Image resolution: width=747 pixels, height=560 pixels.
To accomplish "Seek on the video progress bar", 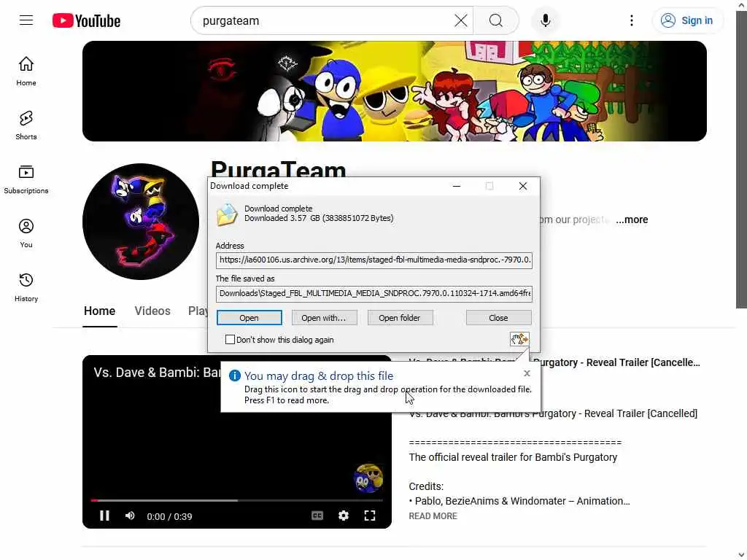I will pyautogui.click(x=237, y=500).
